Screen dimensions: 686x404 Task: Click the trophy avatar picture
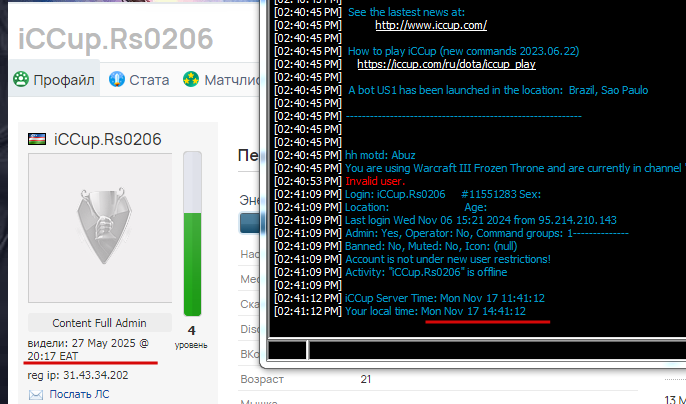point(100,228)
